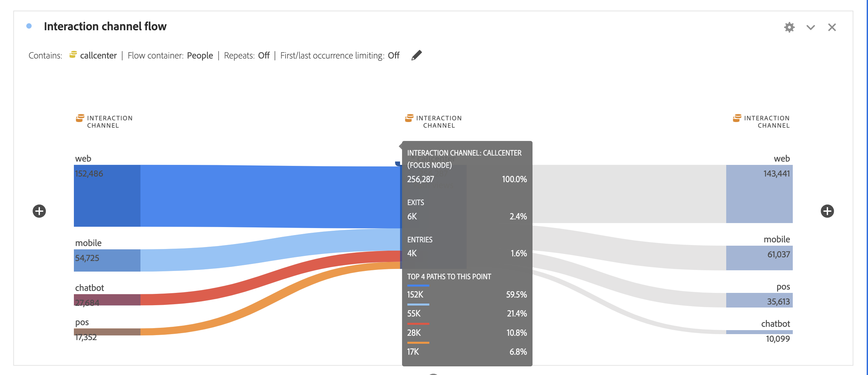868x375 pixels.
Task: Select the left web node with 152,486
Action: click(107, 195)
